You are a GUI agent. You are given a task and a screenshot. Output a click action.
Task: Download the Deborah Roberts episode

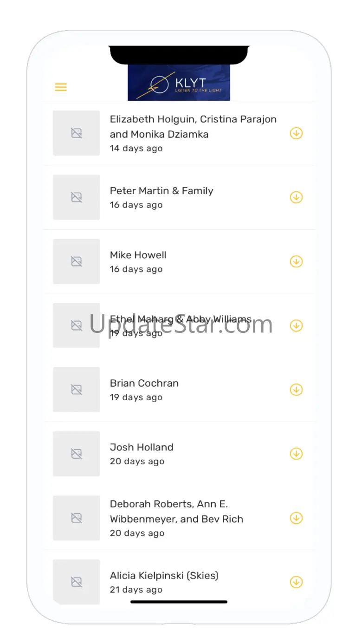(x=296, y=518)
